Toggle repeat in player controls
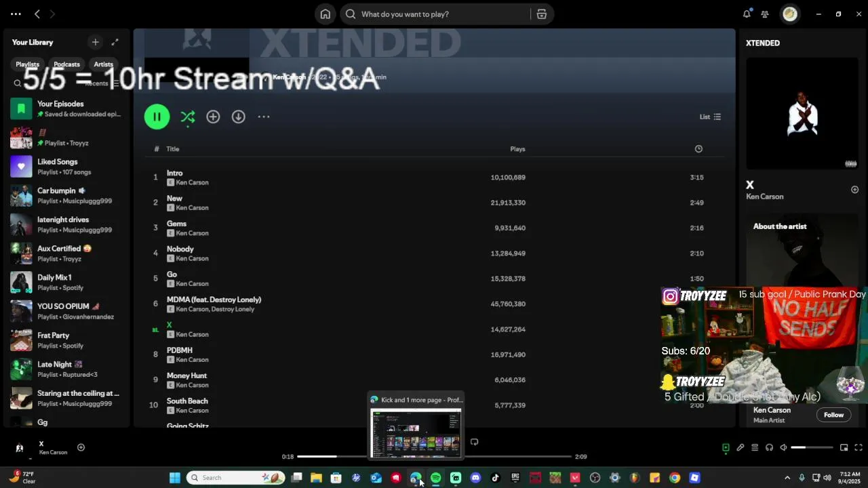Image resolution: width=868 pixels, height=488 pixels. (474, 442)
